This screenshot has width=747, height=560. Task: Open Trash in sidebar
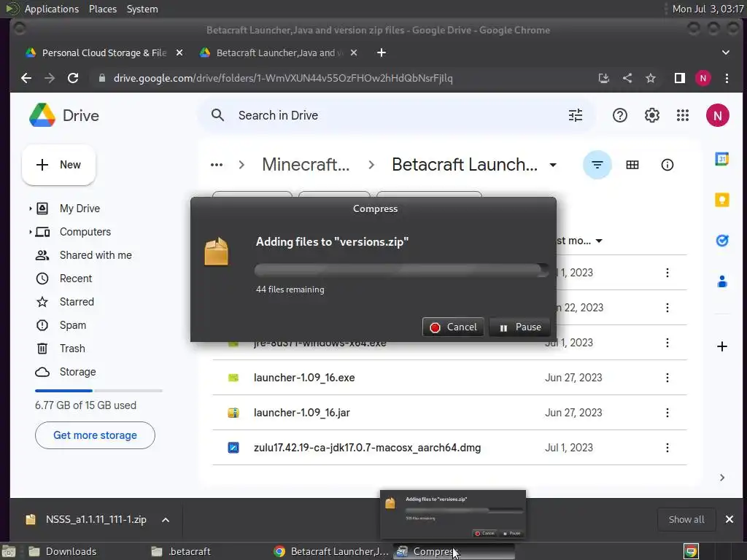click(x=72, y=349)
